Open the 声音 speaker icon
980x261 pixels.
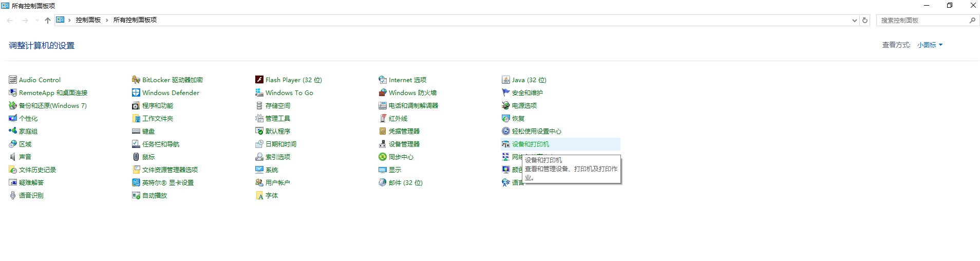[13, 157]
